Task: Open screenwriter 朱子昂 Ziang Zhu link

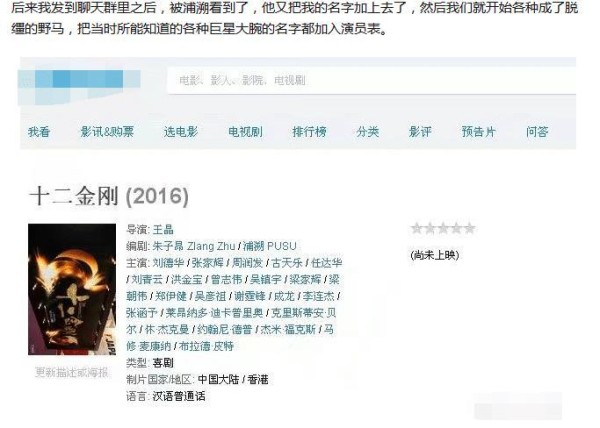Action: pyautogui.click(x=194, y=246)
